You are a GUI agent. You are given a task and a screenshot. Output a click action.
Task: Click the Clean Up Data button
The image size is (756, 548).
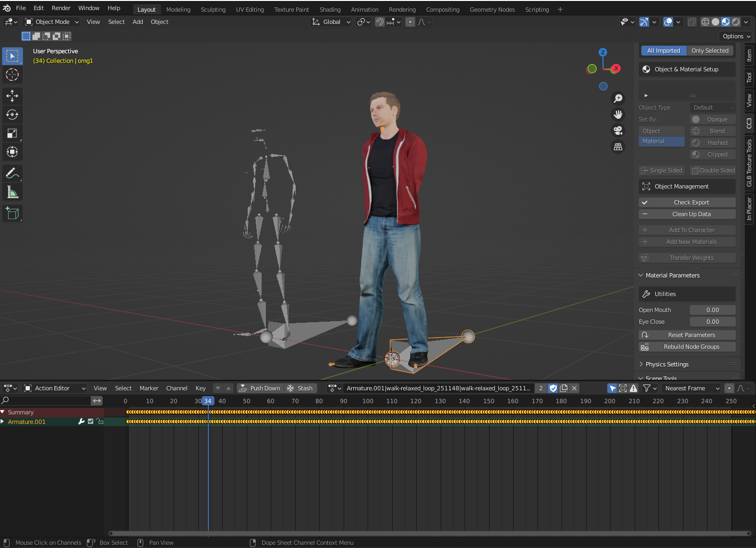click(687, 214)
